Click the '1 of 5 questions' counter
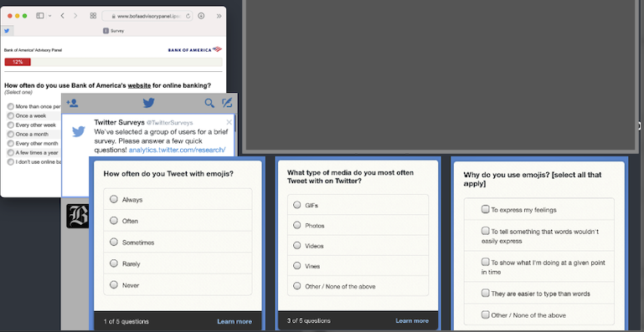 tap(126, 321)
